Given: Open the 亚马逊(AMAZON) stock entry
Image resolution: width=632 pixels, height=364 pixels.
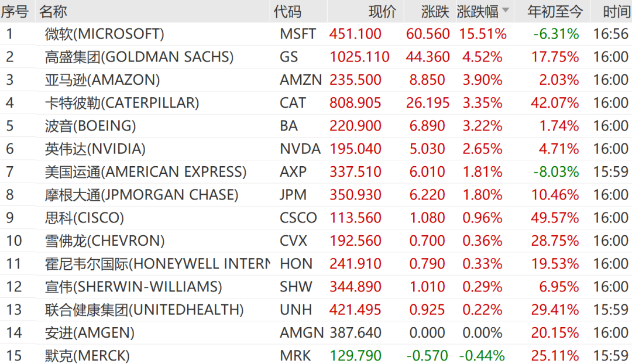Looking at the screenshot, I should point(316,80).
